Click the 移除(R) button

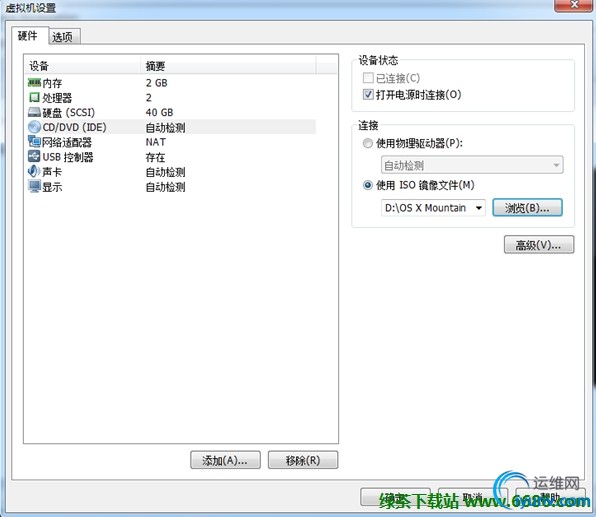tap(303, 460)
